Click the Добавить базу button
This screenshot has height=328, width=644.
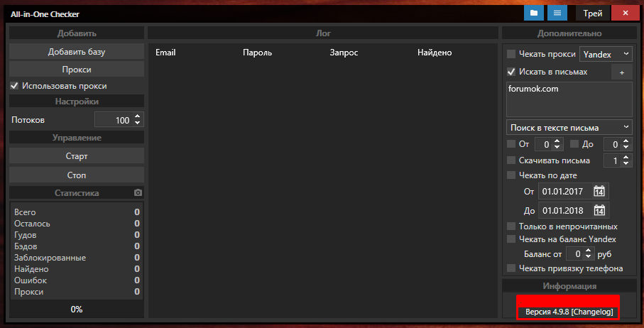coord(77,52)
